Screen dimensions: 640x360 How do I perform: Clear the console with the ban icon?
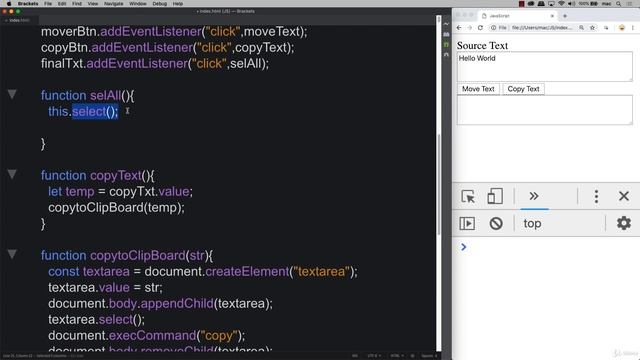click(496, 223)
